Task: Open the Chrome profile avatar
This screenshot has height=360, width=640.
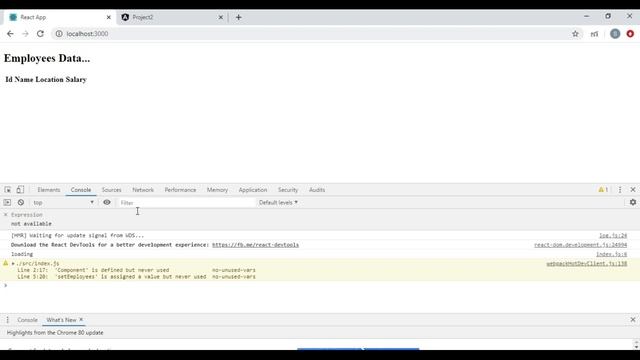Action: (x=615, y=34)
